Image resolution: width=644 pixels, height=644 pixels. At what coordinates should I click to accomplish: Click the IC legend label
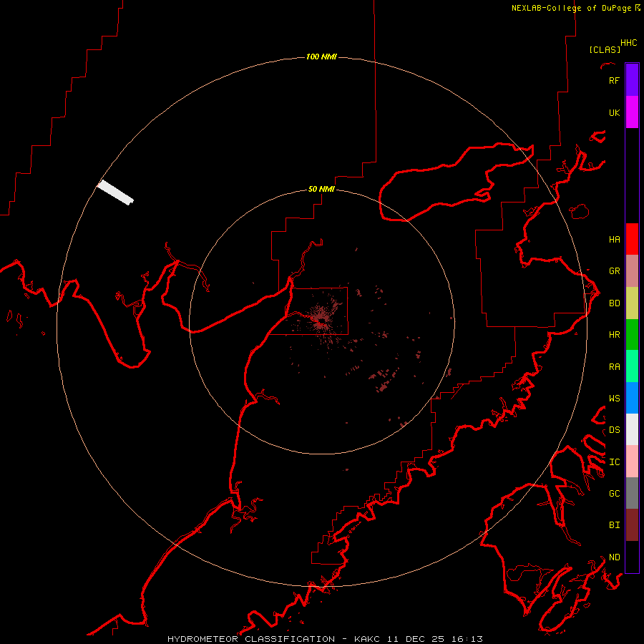coord(614,462)
